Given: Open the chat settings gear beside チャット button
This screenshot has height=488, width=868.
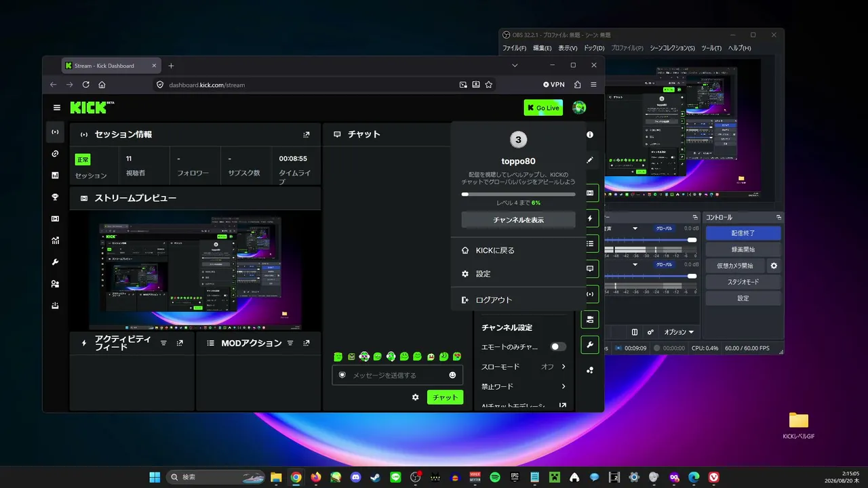Looking at the screenshot, I should tap(416, 397).
